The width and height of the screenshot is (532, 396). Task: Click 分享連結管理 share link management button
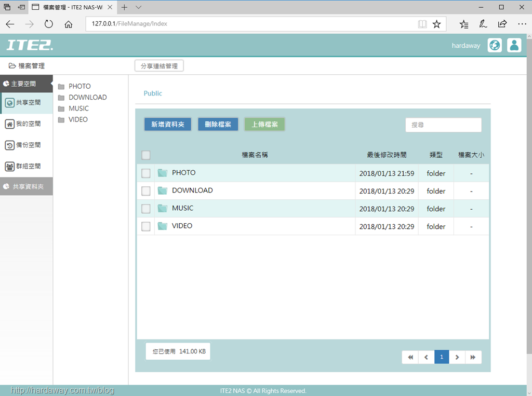[x=159, y=66]
